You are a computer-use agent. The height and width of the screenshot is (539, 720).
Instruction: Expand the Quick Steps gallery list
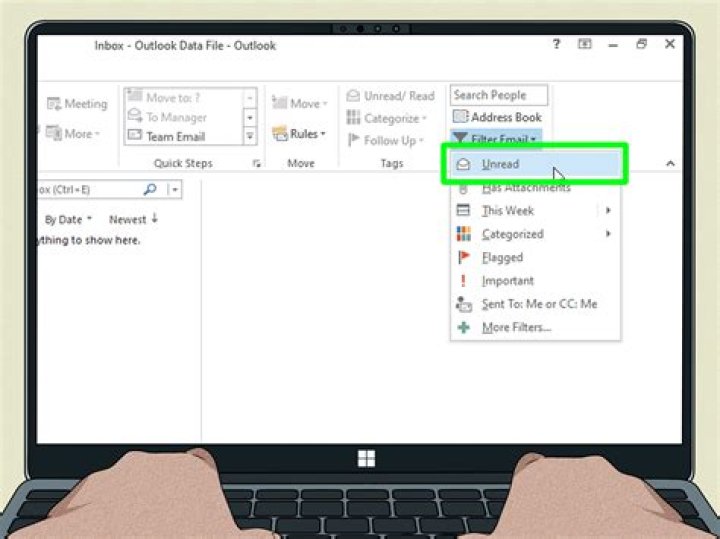point(250,136)
